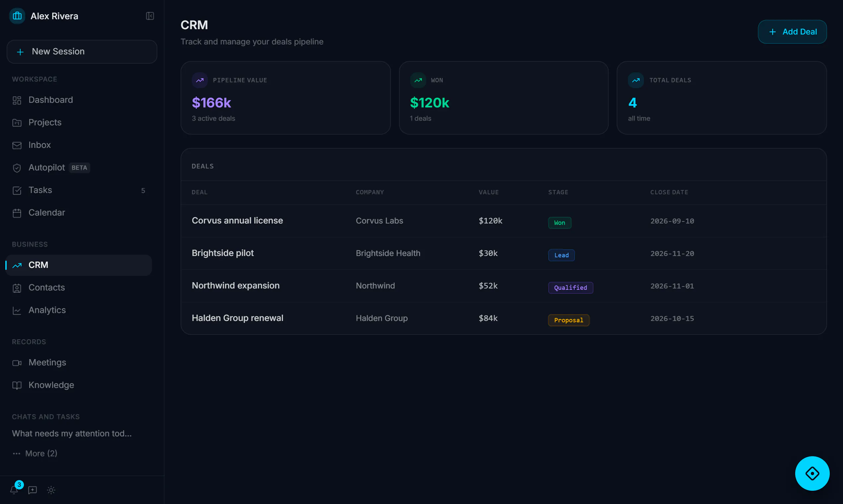Open the Brightside pilot deal

point(223,253)
